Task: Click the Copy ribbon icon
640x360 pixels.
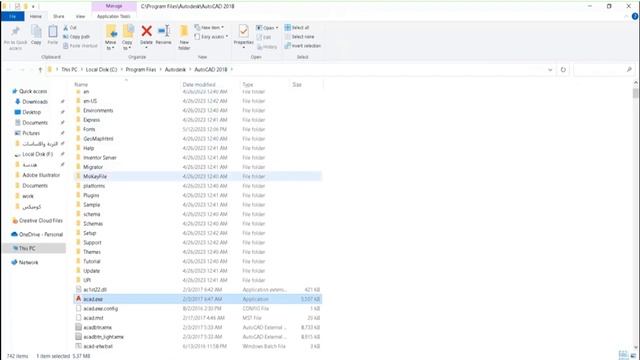Action: (x=36, y=35)
